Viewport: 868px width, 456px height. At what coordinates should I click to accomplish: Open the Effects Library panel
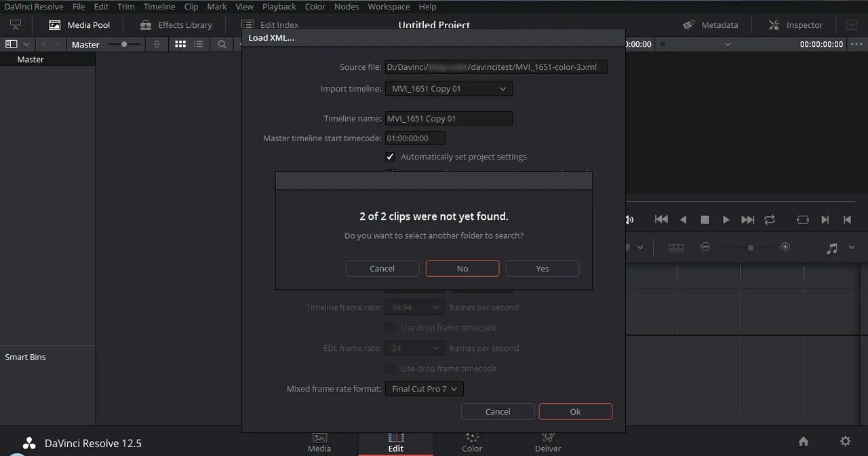point(176,25)
